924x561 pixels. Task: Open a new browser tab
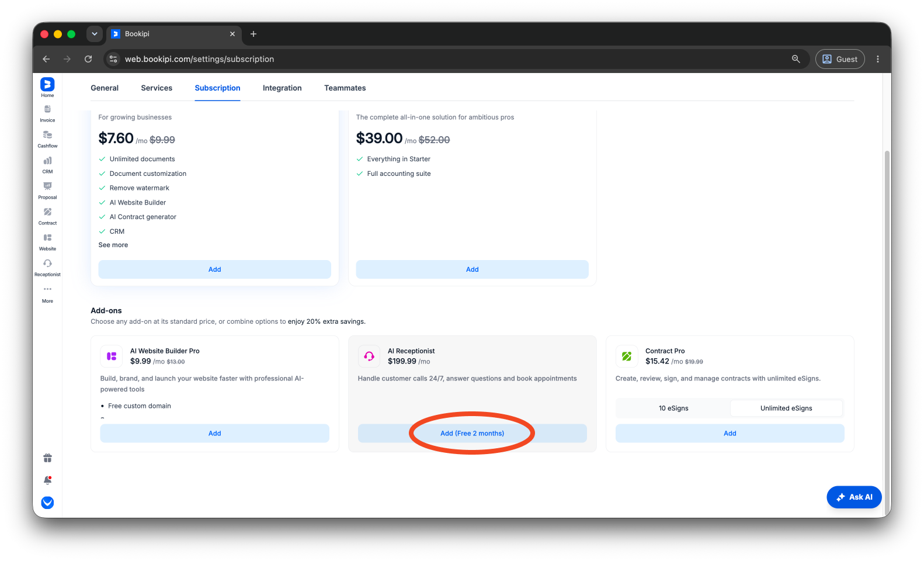253,34
